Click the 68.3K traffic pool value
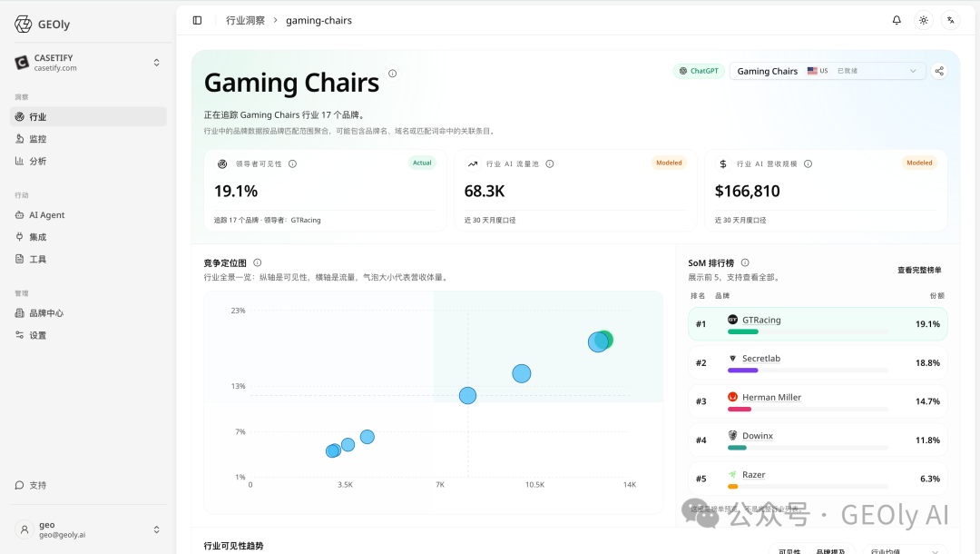 tap(485, 192)
